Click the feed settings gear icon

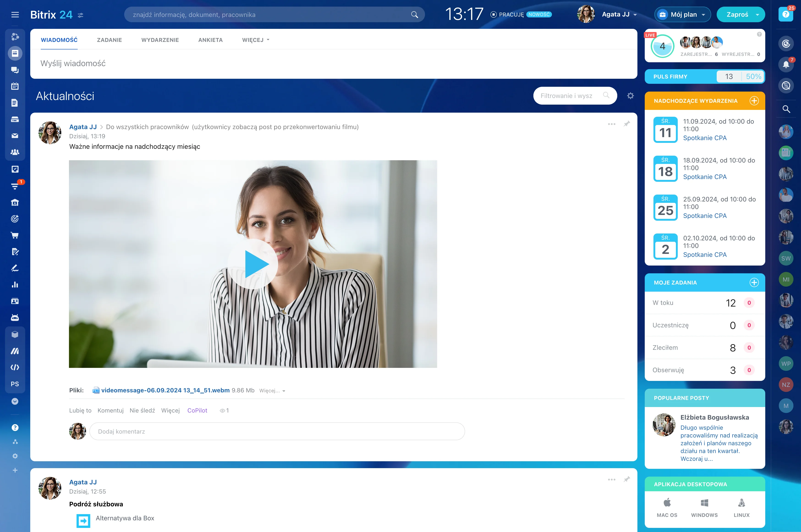[x=630, y=96]
